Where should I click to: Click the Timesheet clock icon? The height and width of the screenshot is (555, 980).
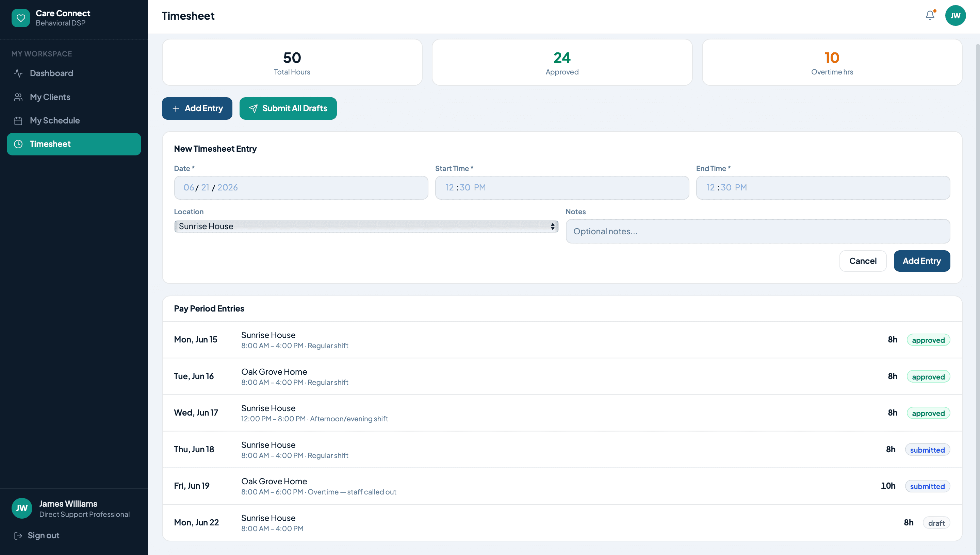(x=18, y=144)
